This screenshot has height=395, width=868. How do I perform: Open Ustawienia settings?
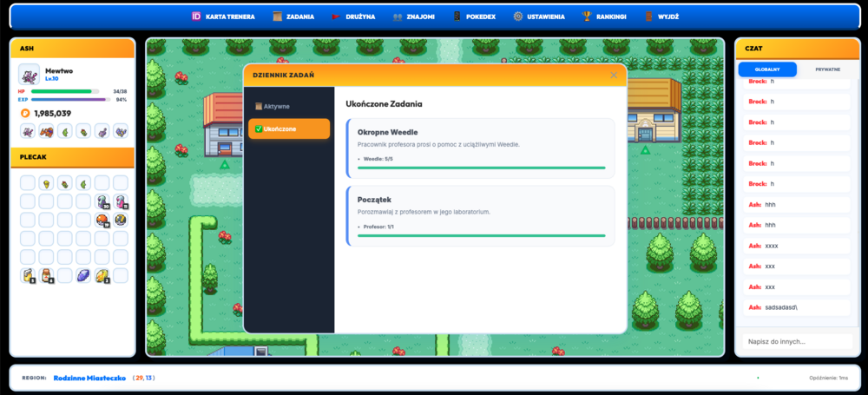(539, 16)
